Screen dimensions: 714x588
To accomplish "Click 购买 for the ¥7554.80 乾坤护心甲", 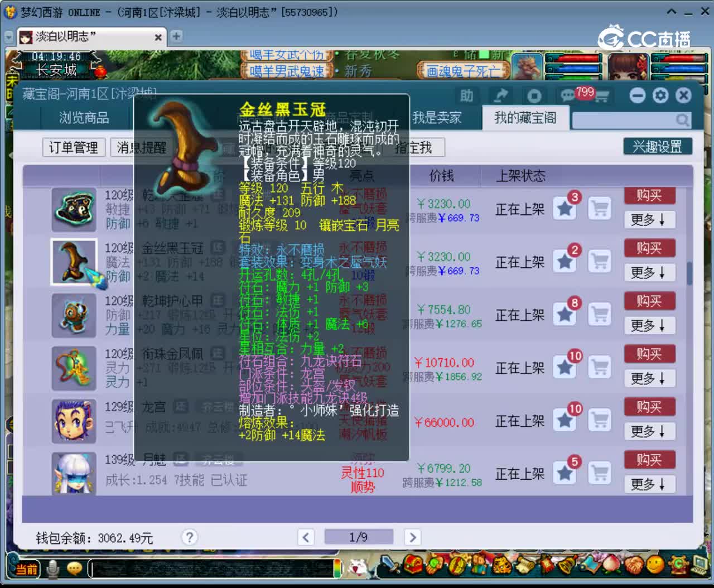I will [x=649, y=301].
